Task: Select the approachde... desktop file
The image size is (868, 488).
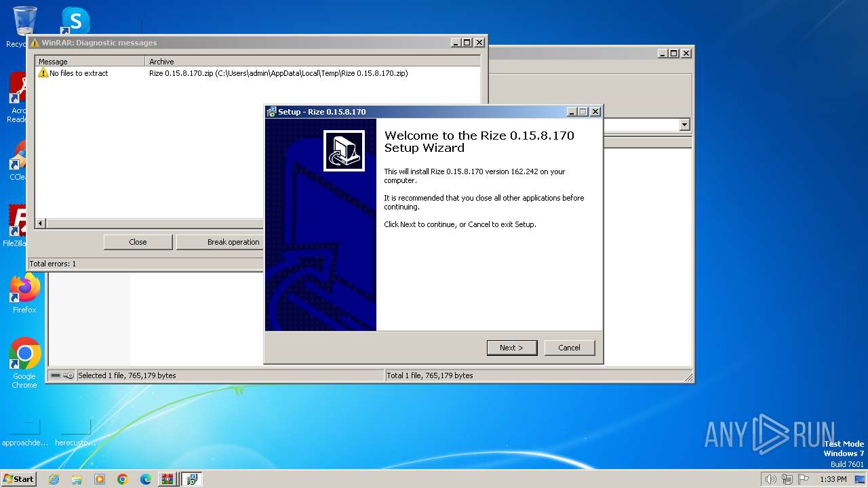Action: [25, 434]
